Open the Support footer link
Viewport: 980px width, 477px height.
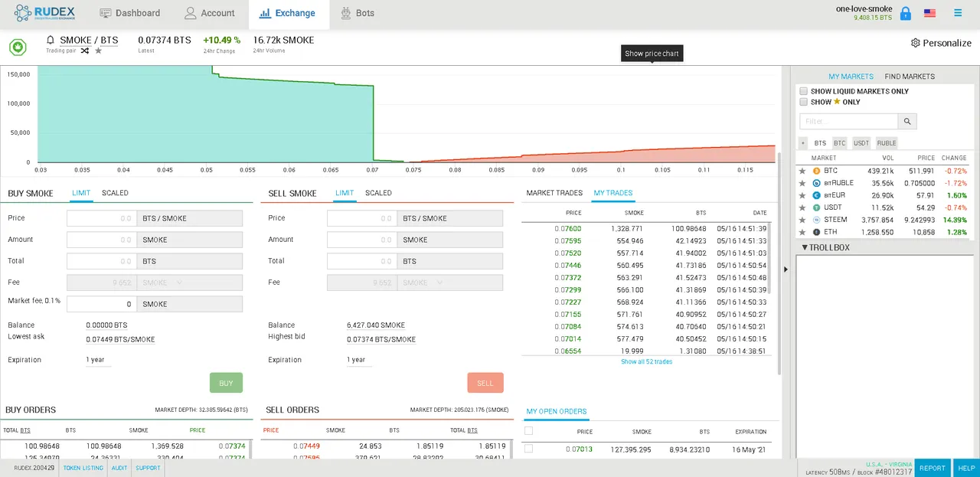(x=148, y=468)
